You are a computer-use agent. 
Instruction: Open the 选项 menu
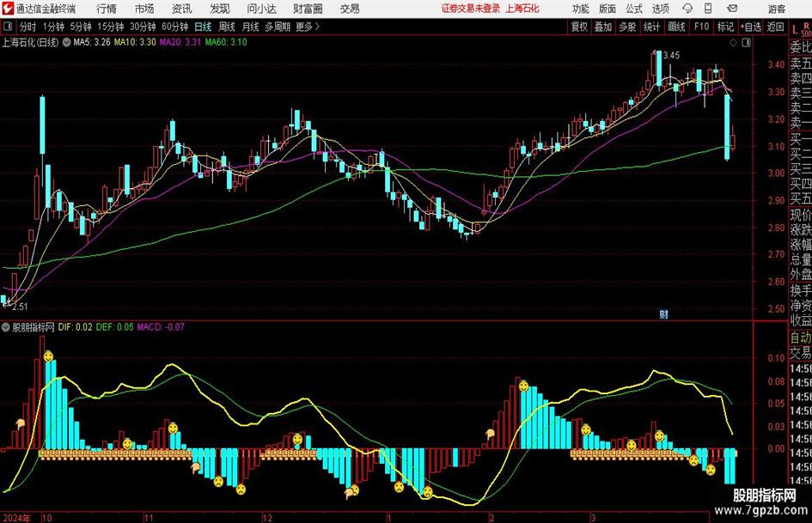660,9
